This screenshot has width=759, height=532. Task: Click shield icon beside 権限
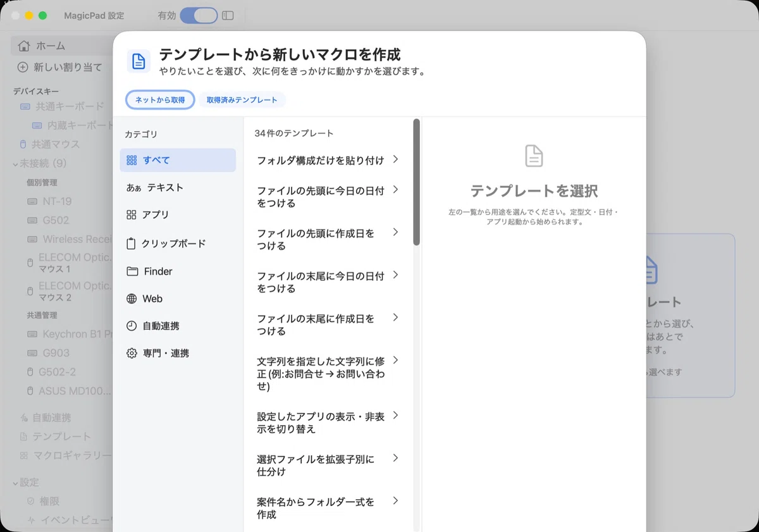click(30, 501)
